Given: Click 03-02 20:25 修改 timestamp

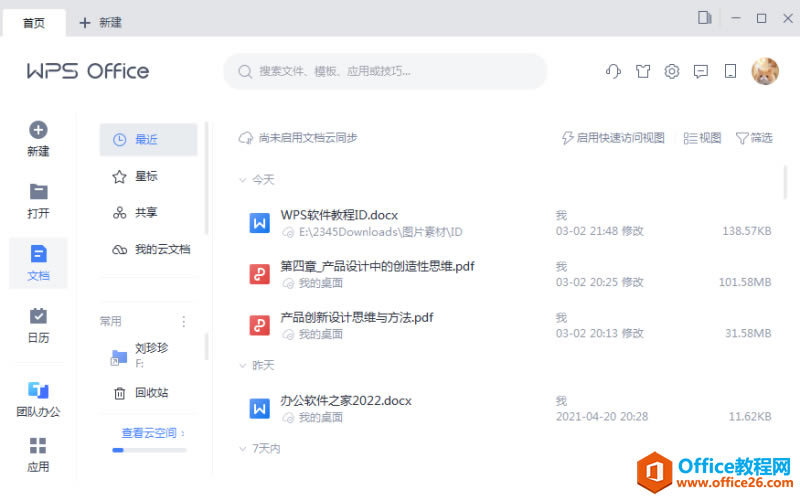Looking at the screenshot, I should click(x=599, y=282).
